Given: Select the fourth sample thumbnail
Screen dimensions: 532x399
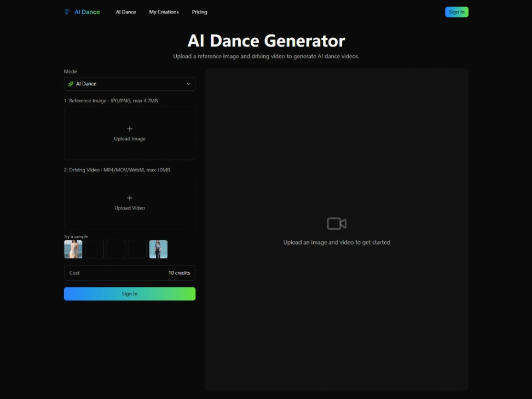Looking at the screenshot, I should coord(137,249).
